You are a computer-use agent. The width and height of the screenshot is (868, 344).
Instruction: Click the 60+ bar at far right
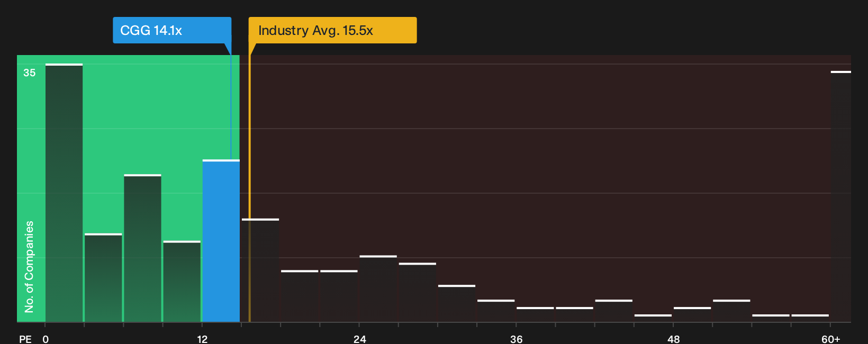click(x=840, y=196)
